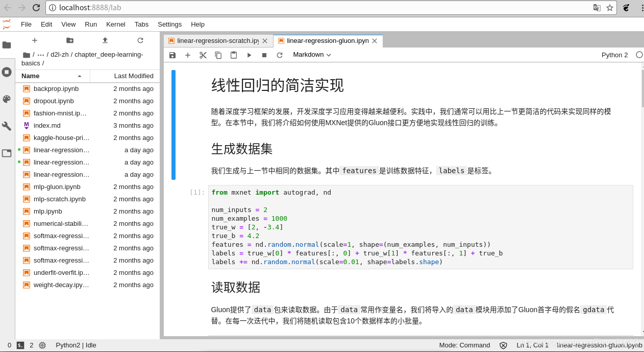Open the Kernel menu
Viewport: 644px width, 352px height.
[116, 24]
